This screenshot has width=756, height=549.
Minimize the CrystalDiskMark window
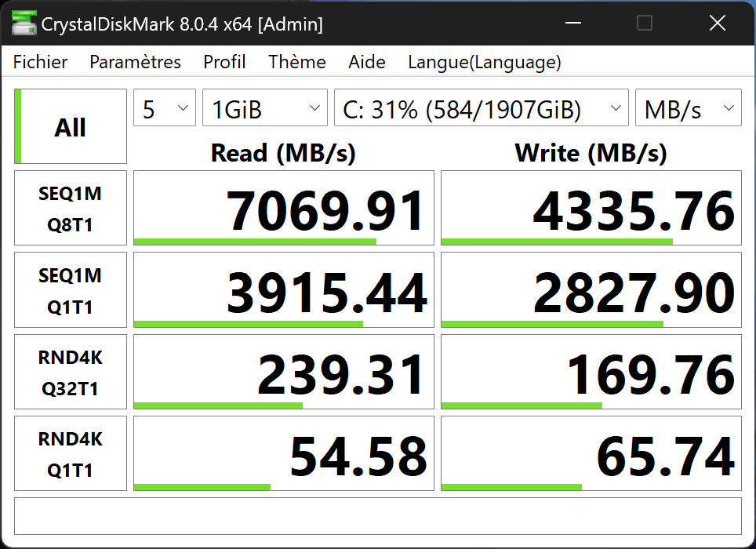click(x=572, y=24)
